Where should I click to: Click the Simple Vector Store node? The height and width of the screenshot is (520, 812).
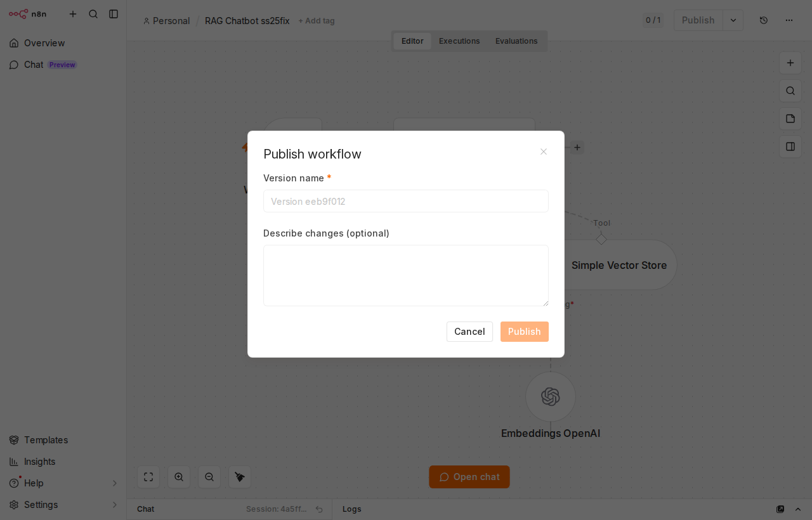(619, 265)
